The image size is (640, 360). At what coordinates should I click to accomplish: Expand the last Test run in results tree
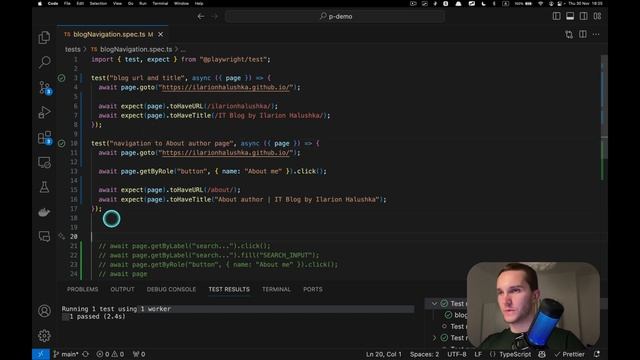point(434,338)
